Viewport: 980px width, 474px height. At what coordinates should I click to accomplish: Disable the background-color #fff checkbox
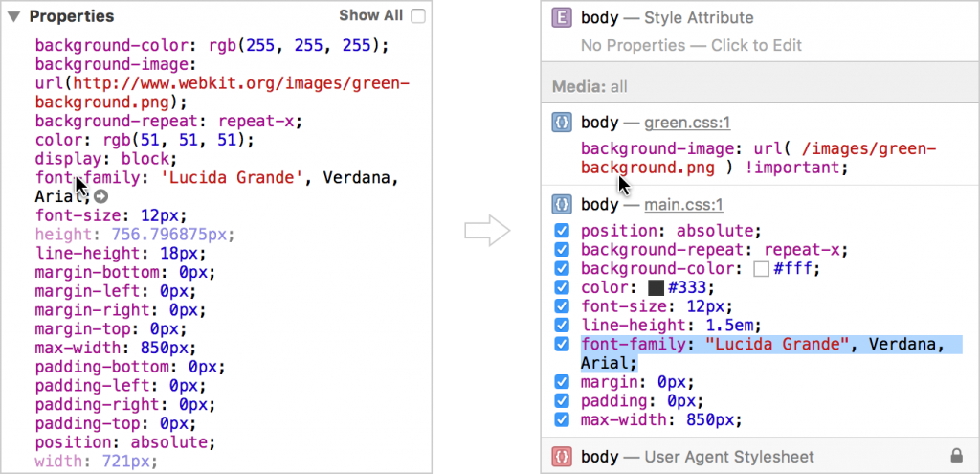(x=562, y=269)
